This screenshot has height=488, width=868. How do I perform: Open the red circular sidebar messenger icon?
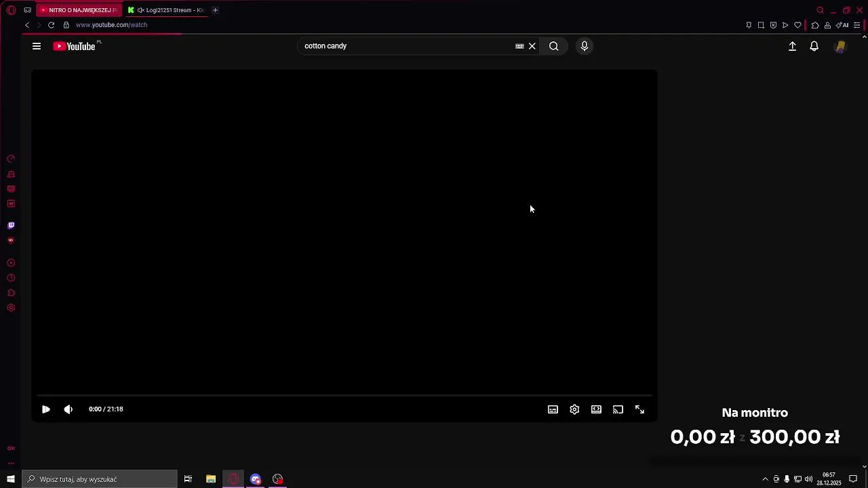[x=11, y=241]
